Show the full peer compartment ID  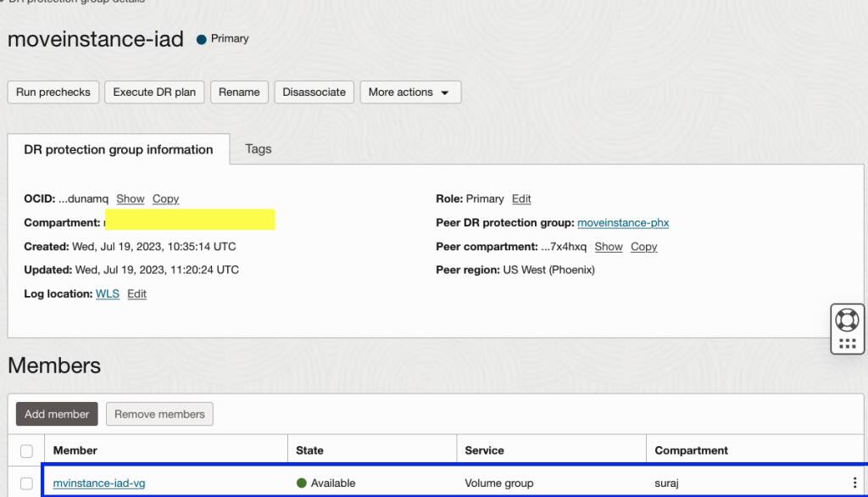click(609, 247)
